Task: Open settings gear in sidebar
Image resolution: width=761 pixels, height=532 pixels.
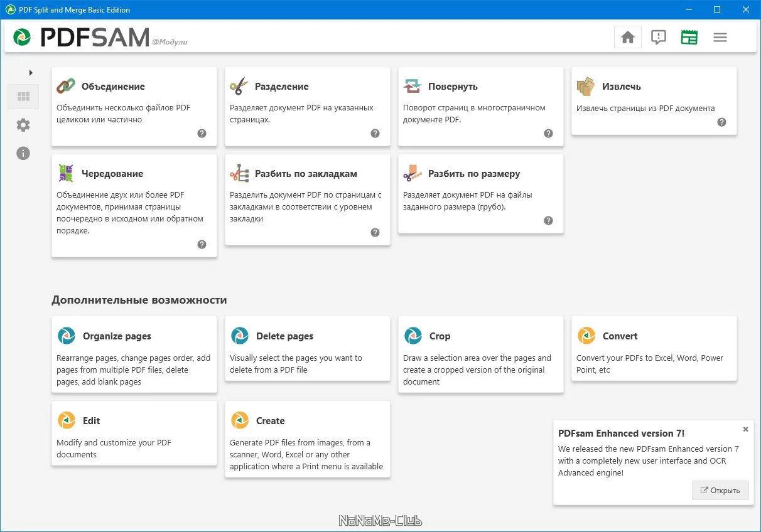Action: point(23,125)
